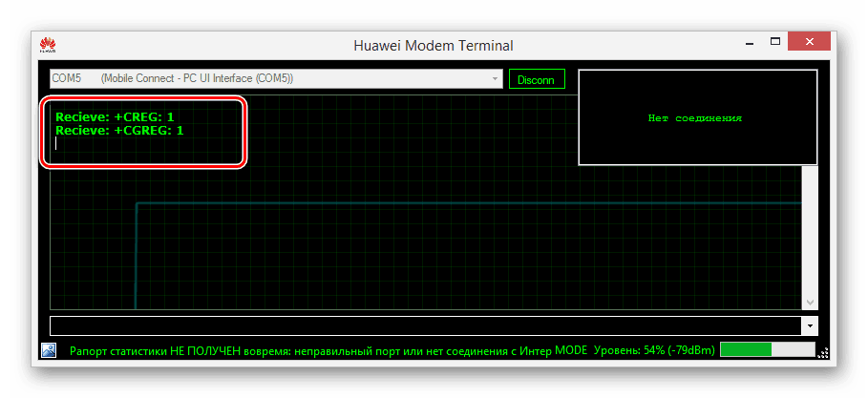Expand the command history dropdown arrow
The width and height of the screenshot is (868, 398).
pyautogui.click(x=811, y=326)
